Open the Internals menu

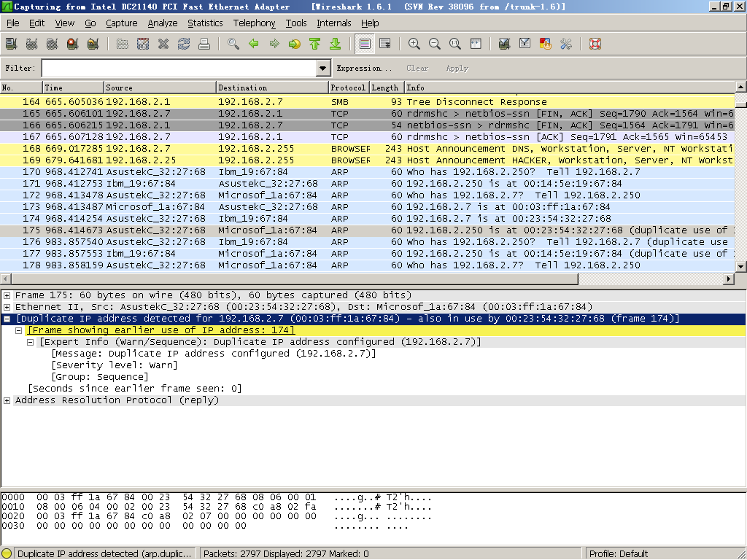coord(333,23)
